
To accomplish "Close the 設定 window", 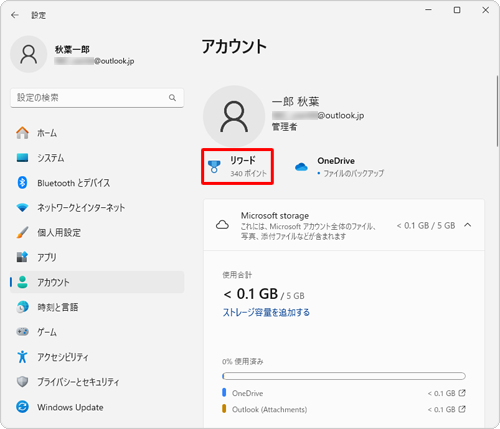I will pyautogui.click(x=486, y=10).
